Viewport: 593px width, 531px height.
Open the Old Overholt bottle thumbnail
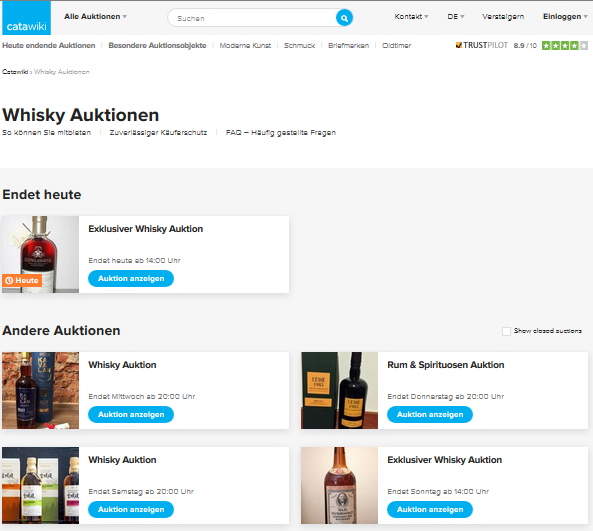click(x=339, y=485)
